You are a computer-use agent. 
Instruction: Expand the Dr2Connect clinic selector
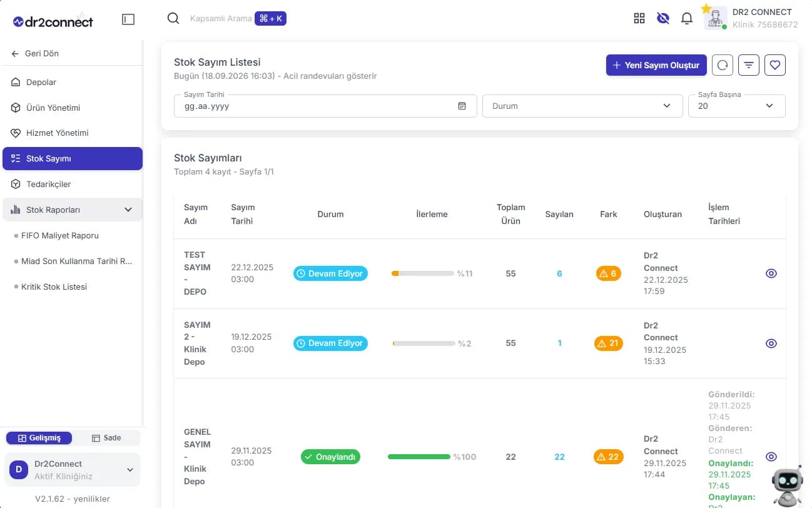[73, 469]
